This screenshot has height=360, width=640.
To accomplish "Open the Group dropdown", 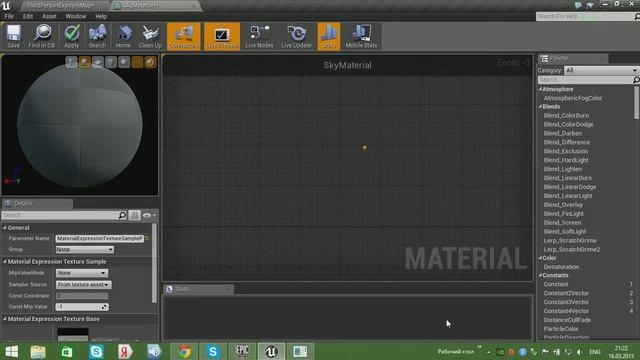I will tap(84, 249).
